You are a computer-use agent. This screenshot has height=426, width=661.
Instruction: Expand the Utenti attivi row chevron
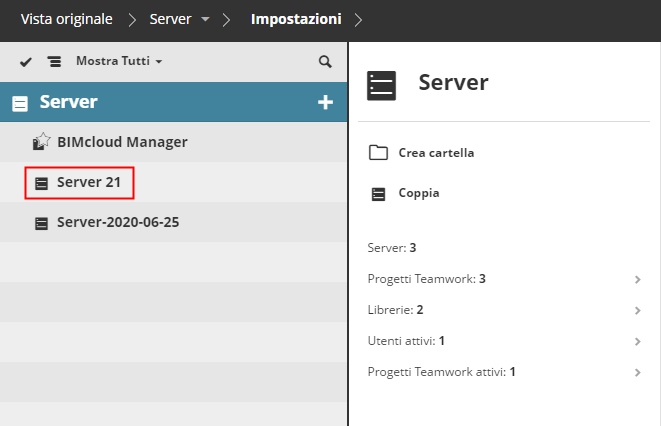637,341
